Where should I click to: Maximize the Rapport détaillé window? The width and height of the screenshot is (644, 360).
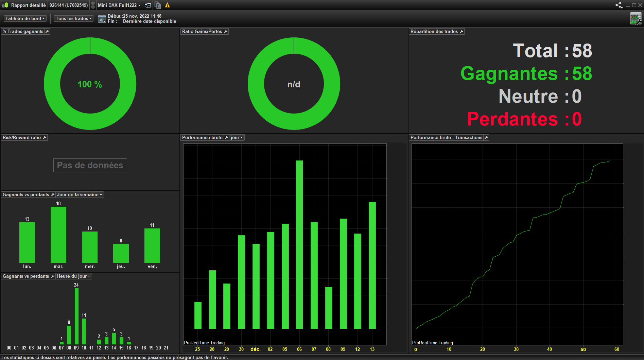click(634, 5)
